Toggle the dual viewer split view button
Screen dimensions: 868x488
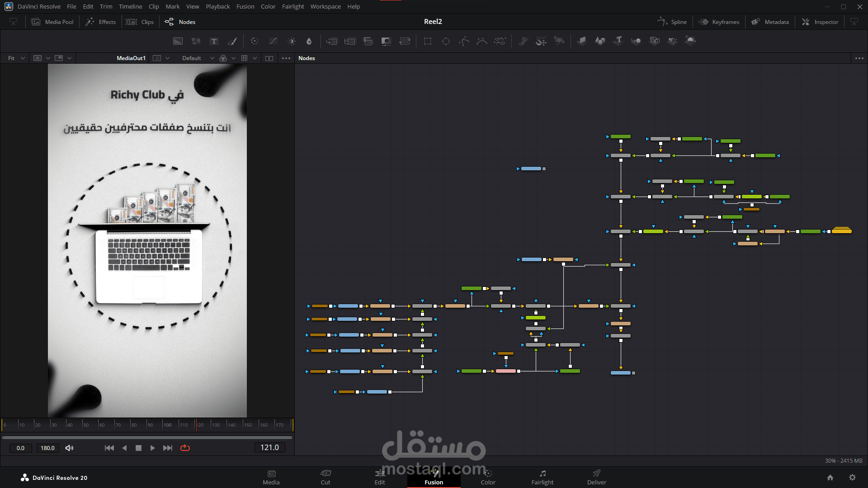269,58
